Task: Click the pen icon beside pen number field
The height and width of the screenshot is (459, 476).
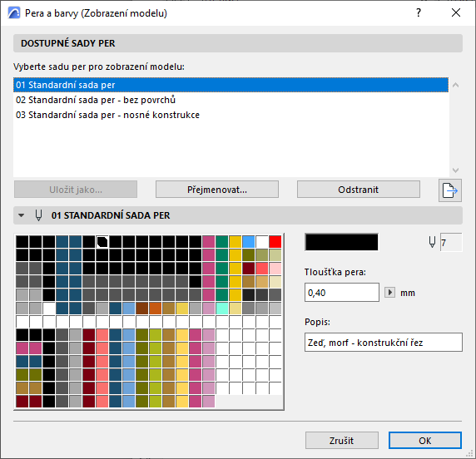Action: pyautogui.click(x=432, y=242)
